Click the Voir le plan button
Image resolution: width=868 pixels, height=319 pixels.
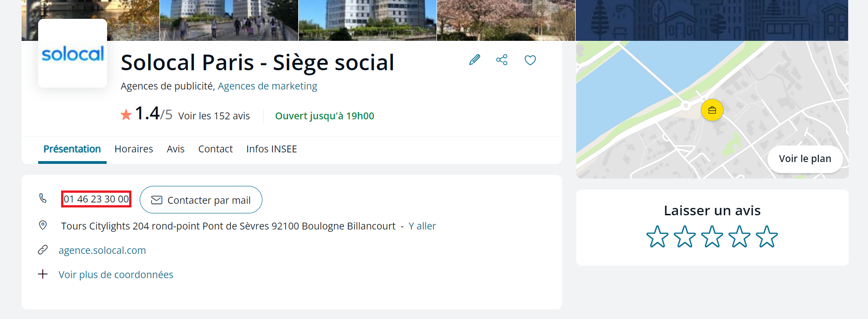pyautogui.click(x=805, y=159)
